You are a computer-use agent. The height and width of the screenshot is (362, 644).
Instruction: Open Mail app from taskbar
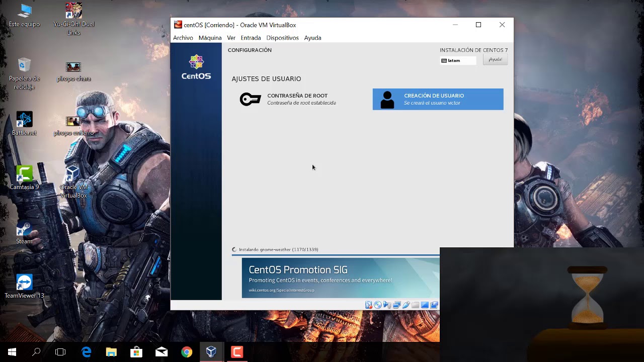(162, 352)
